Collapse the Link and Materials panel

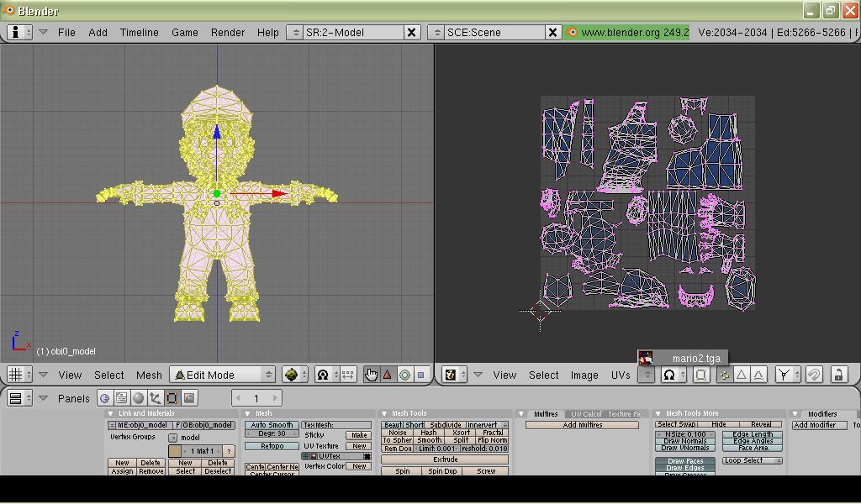(112, 413)
